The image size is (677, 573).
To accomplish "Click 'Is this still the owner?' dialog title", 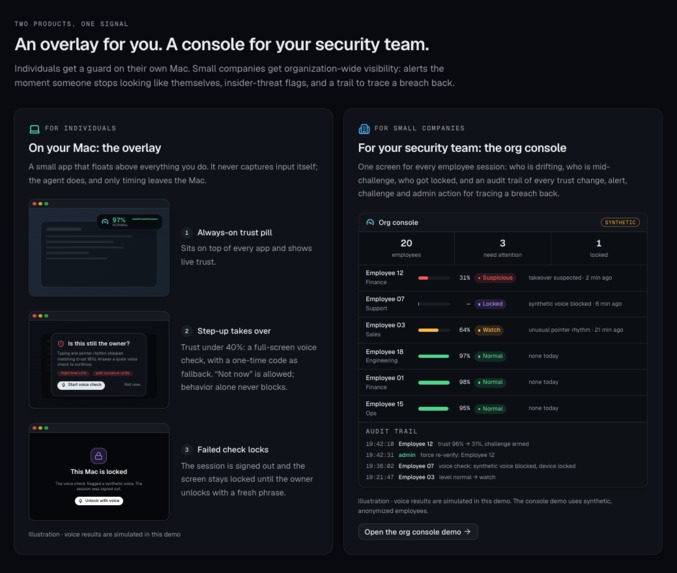I will tap(98, 344).
